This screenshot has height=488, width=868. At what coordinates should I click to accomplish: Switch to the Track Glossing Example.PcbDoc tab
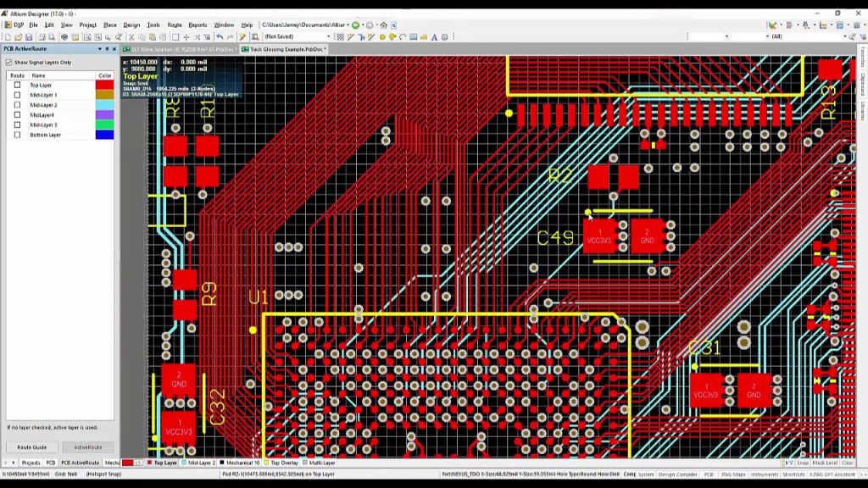286,49
